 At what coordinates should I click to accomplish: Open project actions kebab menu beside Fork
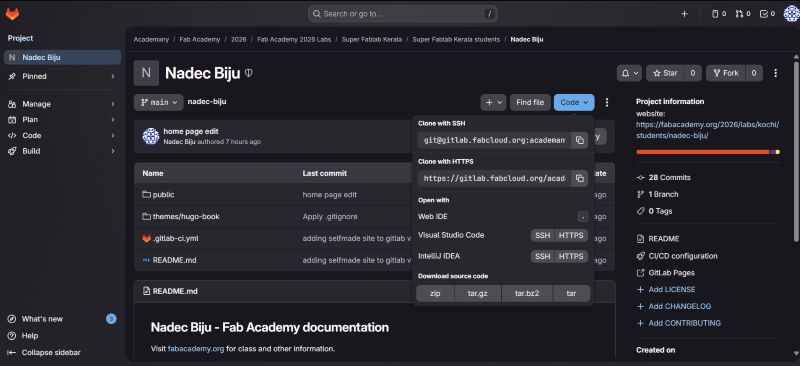(x=776, y=73)
